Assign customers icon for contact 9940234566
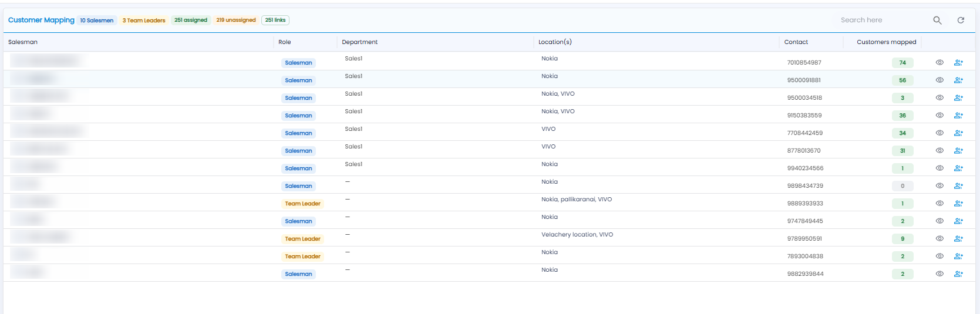 point(958,168)
